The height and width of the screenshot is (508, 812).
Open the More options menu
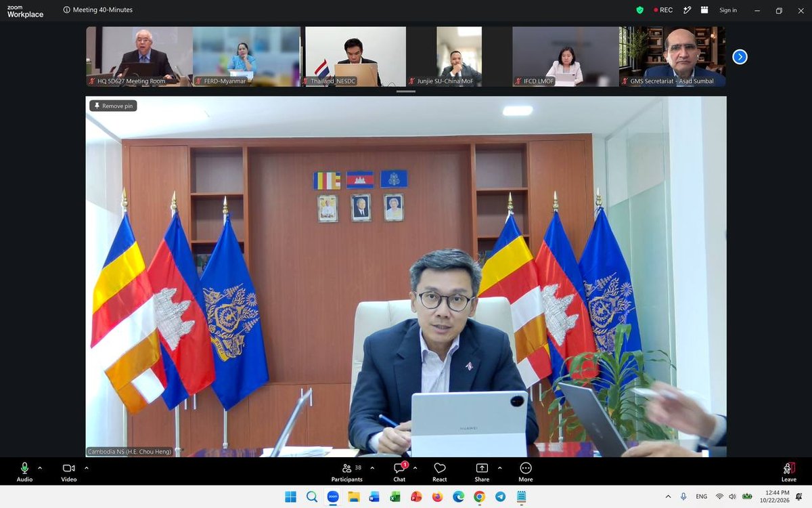coord(526,472)
